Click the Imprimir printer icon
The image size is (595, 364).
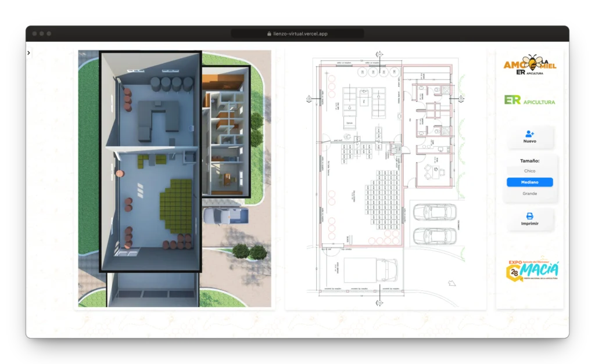pyautogui.click(x=530, y=216)
